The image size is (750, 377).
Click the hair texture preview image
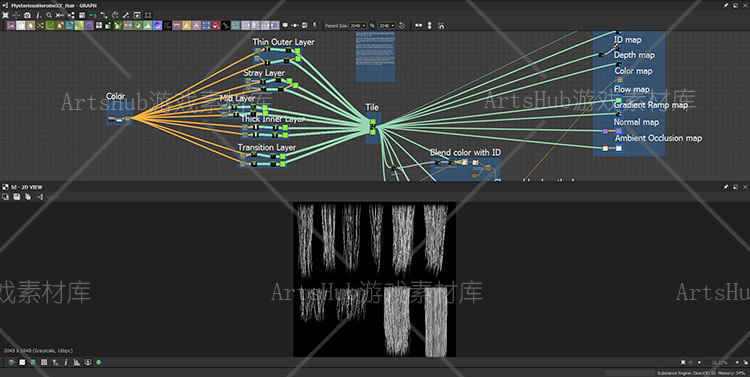pos(375,279)
